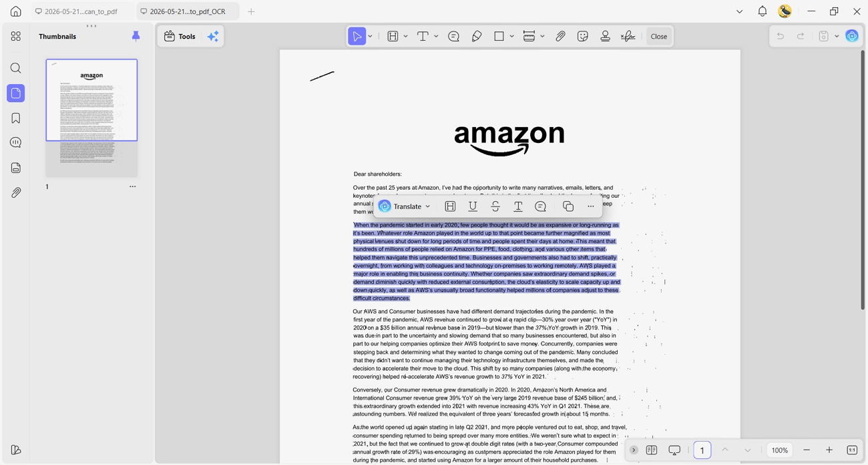Image resolution: width=868 pixels, height=465 pixels.
Task: Open the 100% zoom level box
Action: [x=780, y=450]
